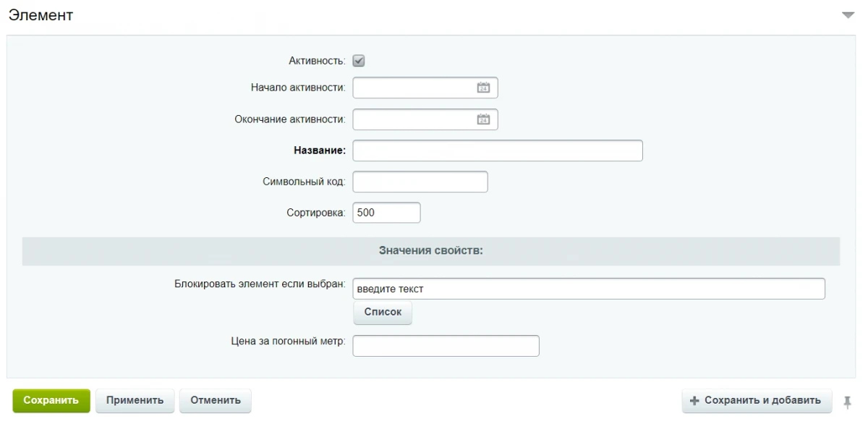Click the Сортировка label
Screen dimensions: 868x424
[316, 213]
